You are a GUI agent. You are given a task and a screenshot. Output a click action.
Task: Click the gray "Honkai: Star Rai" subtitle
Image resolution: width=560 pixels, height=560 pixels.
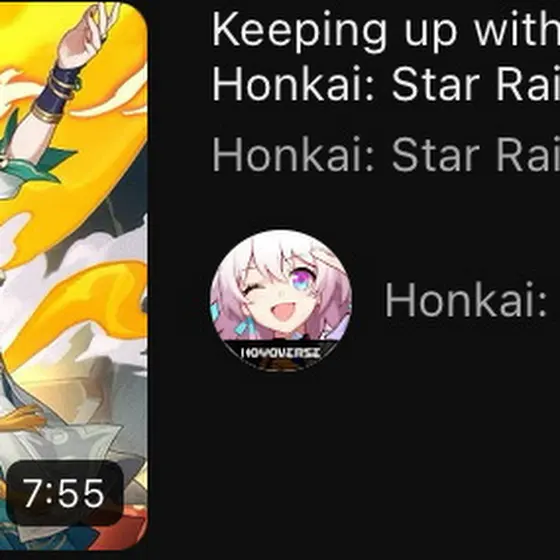[x=386, y=154]
